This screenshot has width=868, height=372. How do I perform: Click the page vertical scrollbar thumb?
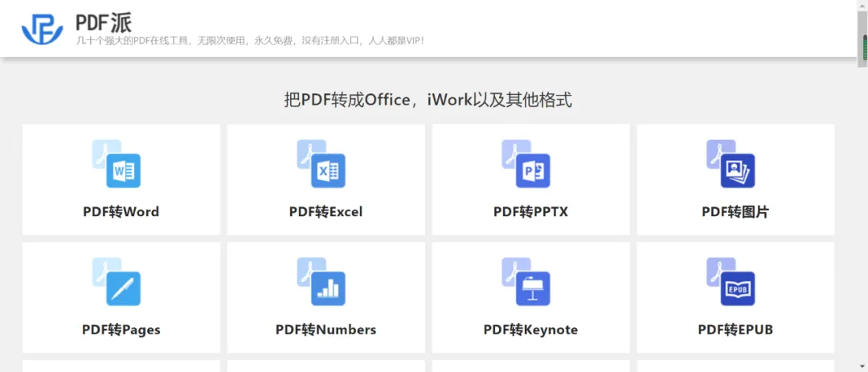click(863, 39)
